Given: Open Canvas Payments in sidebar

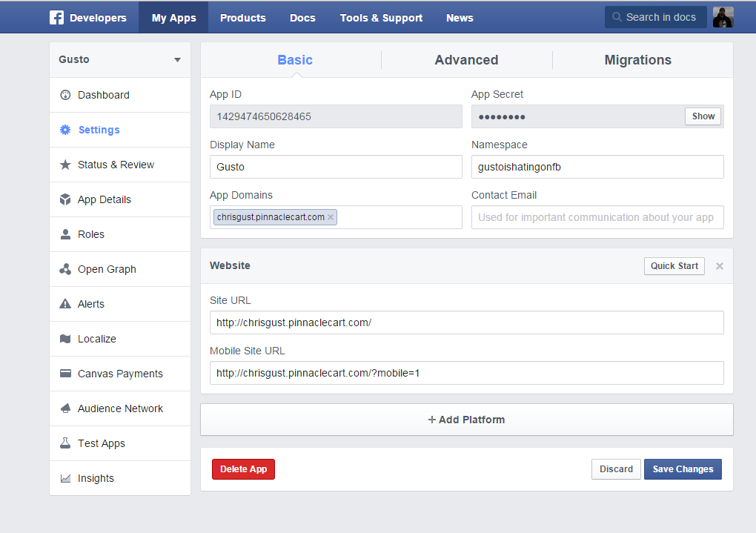Looking at the screenshot, I should point(120,374).
